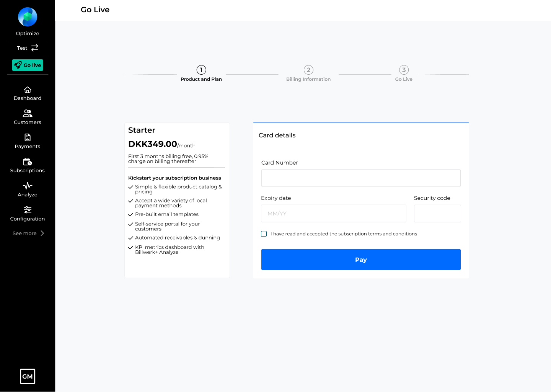Viewport: 551px width, 392px height.
Task: Open the Configuration sliders icon
Action: [x=28, y=210]
